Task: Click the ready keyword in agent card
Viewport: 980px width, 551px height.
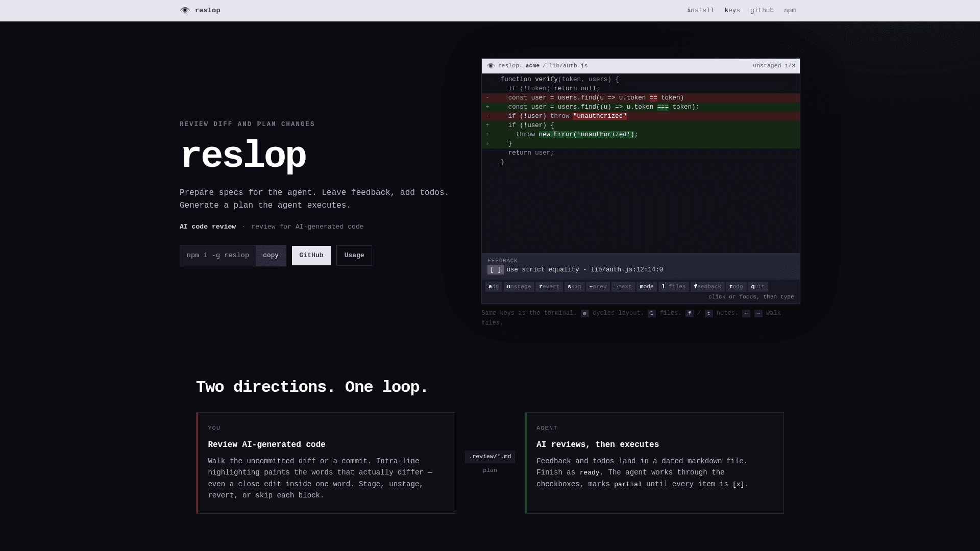Action: (590, 473)
